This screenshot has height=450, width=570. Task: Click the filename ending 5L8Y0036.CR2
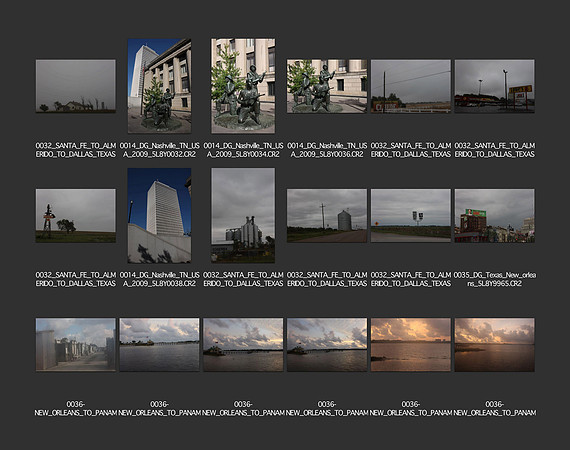(x=327, y=150)
